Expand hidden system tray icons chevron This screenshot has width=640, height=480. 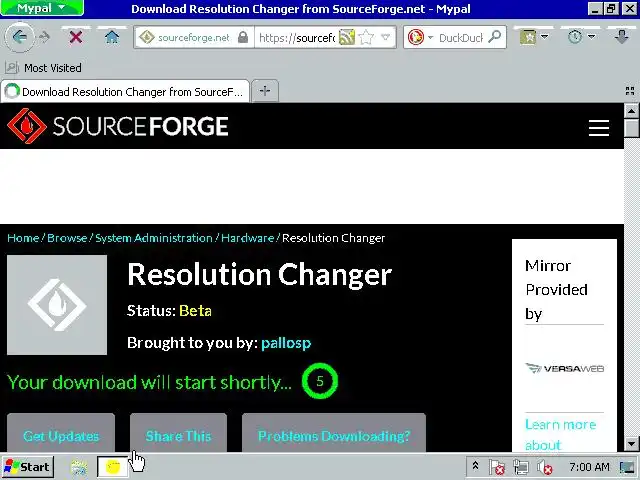(476, 466)
